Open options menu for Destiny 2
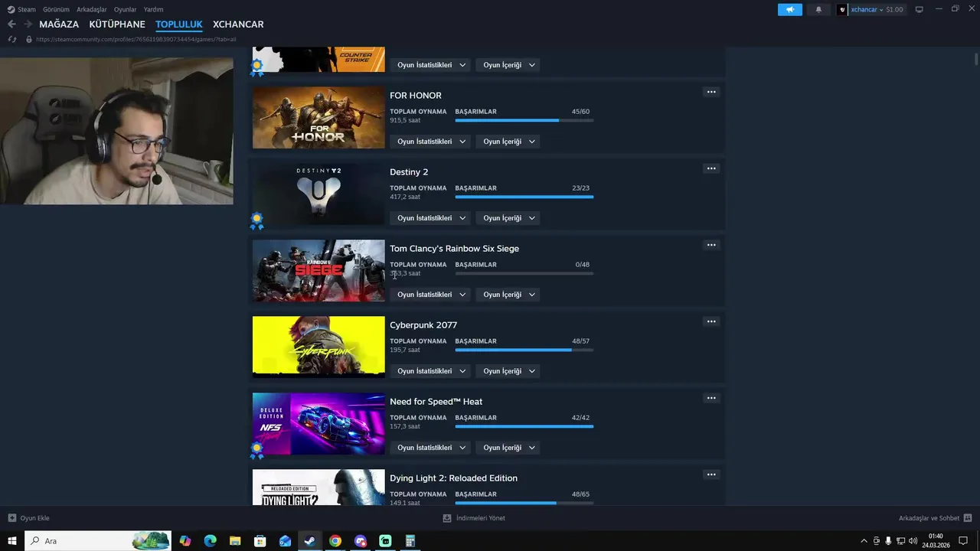980x551 pixels. [x=711, y=168]
